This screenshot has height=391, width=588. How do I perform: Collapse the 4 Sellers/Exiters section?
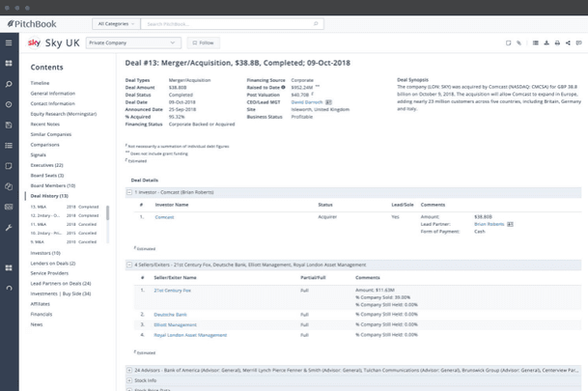[x=129, y=265]
